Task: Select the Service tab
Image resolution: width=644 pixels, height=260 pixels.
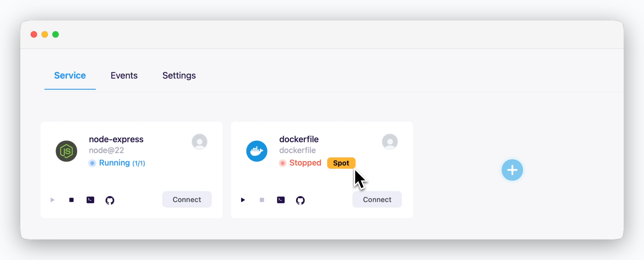Action: tap(70, 75)
